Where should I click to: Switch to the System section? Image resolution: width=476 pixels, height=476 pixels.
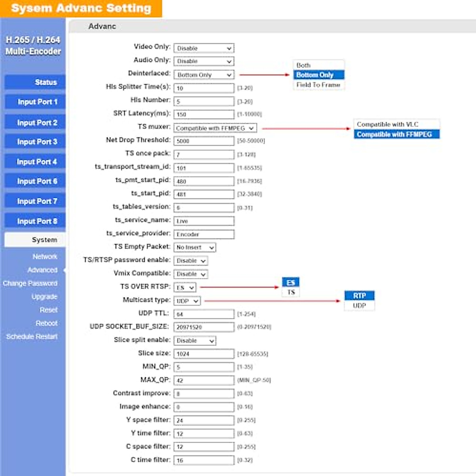pyautogui.click(x=35, y=240)
